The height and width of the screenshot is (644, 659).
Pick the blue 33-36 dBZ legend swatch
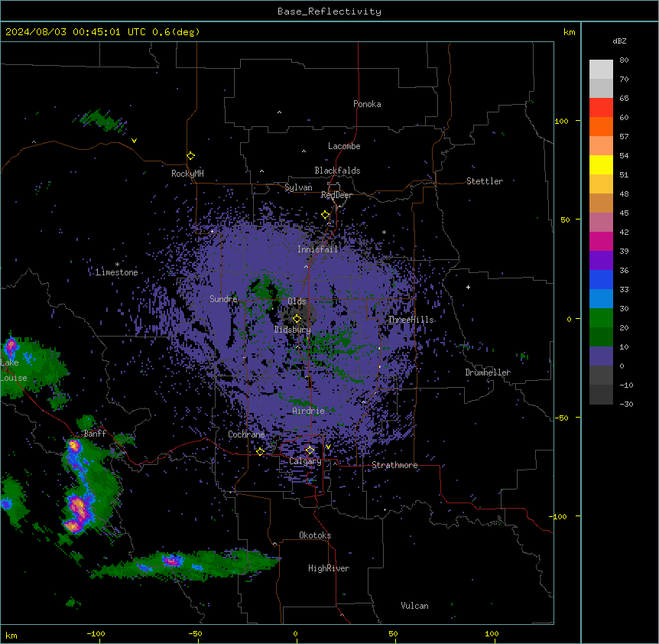[601, 279]
